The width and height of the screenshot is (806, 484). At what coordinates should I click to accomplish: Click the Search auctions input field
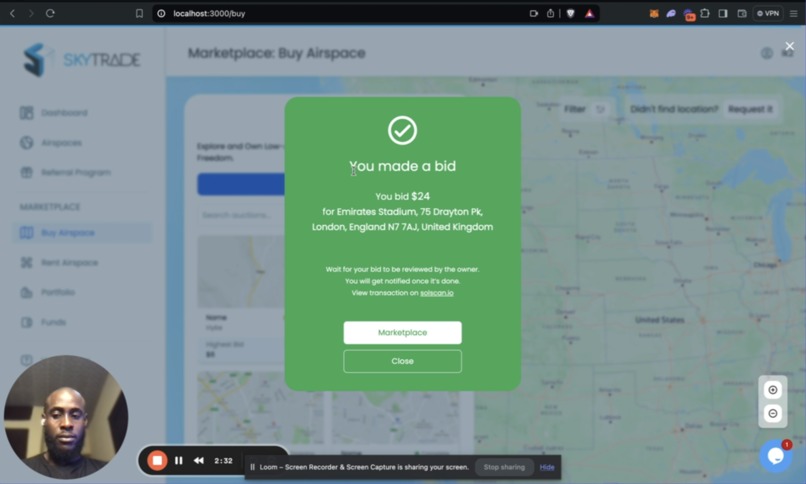tap(241, 215)
